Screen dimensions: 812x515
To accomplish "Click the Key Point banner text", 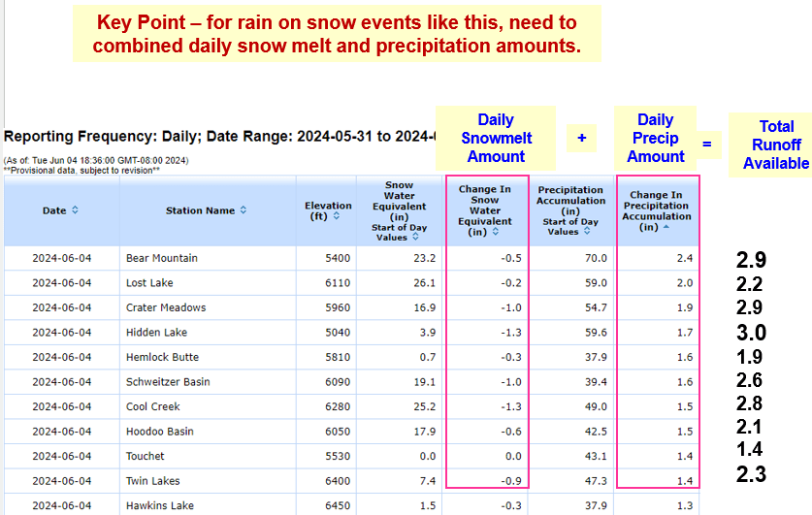I will [x=338, y=33].
